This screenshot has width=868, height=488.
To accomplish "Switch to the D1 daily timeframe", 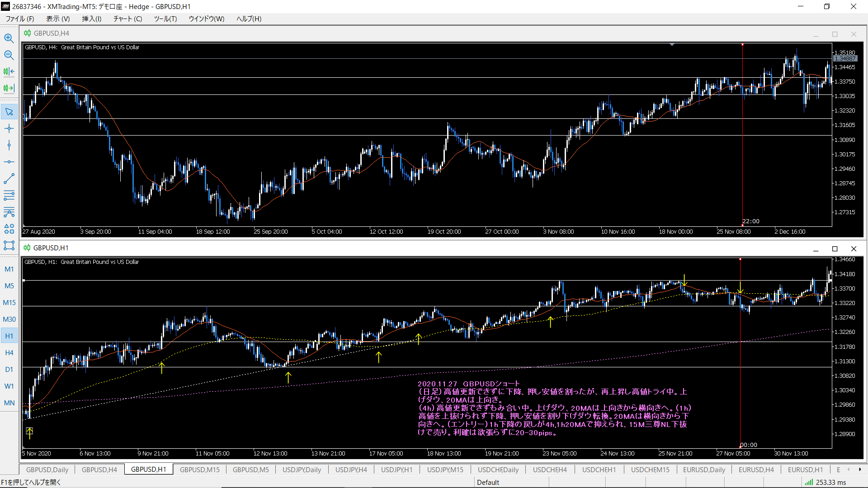I will [9, 370].
